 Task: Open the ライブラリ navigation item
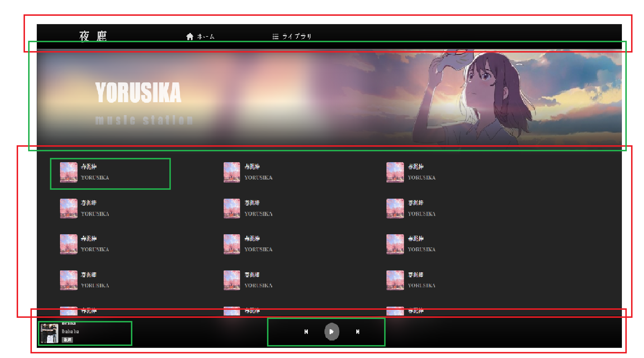coord(297,36)
